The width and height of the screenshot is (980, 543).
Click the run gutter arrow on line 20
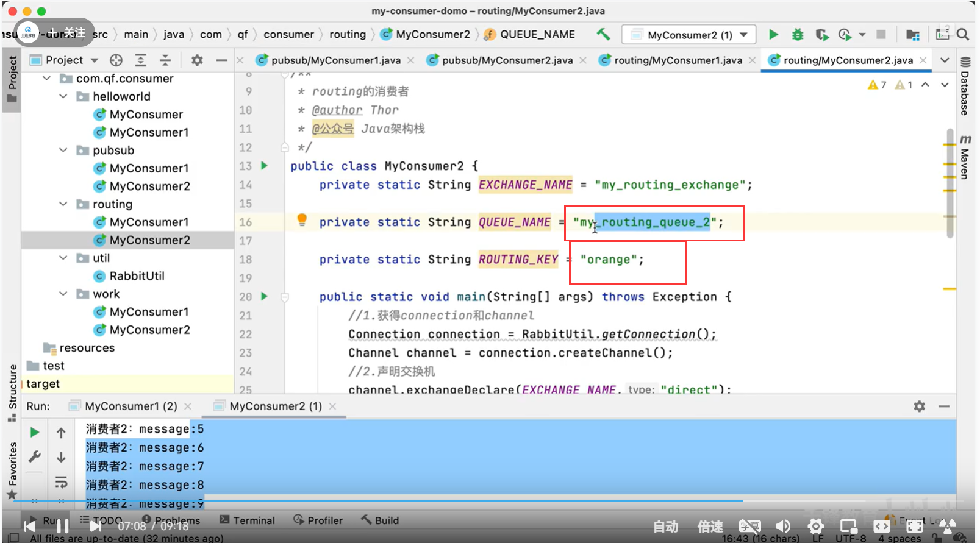(264, 296)
